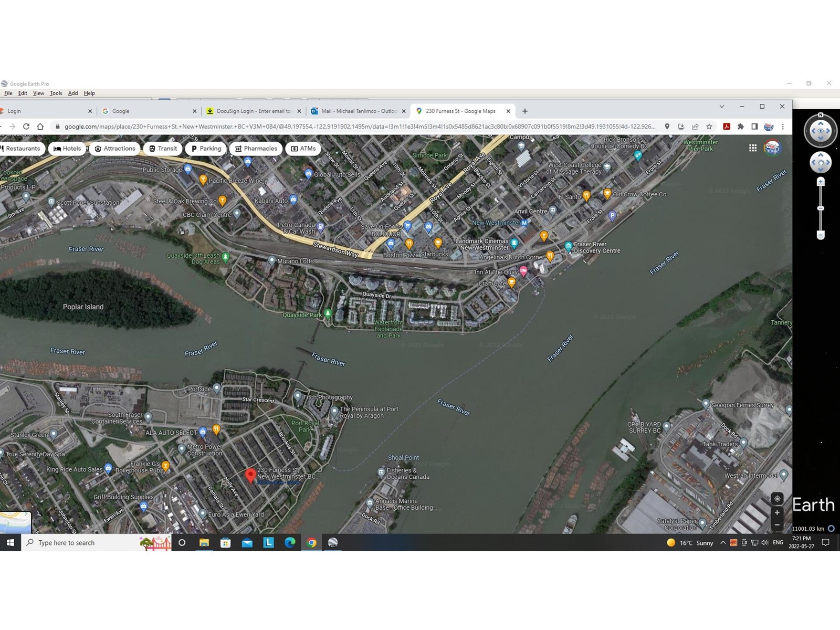The width and height of the screenshot is (840, 630).
Task: Show hidden system tray icons
Action: tap(723, 543)
